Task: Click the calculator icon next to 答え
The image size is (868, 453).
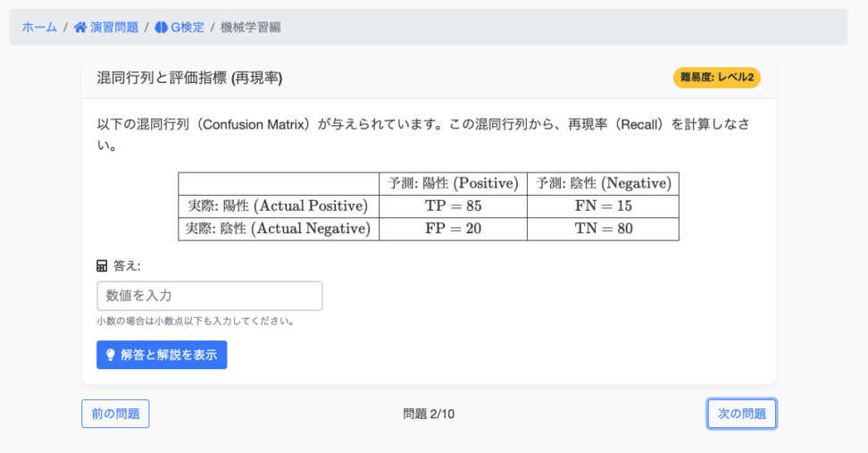Action: (x=102, y=266)
